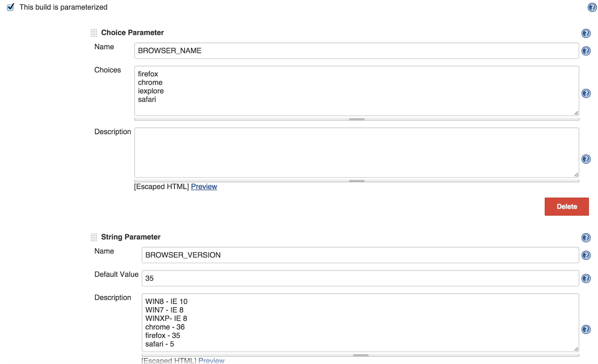
Task: Click the BROWSER_NAME name input field
Action: pos(357,51)
